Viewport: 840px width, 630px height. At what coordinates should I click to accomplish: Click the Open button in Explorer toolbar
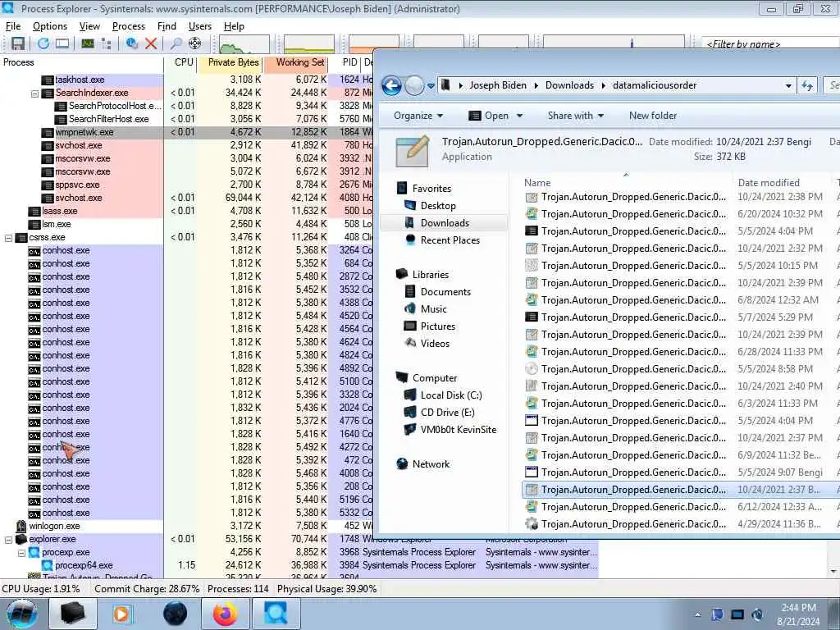pyautogui.click(x=489, y=116)
